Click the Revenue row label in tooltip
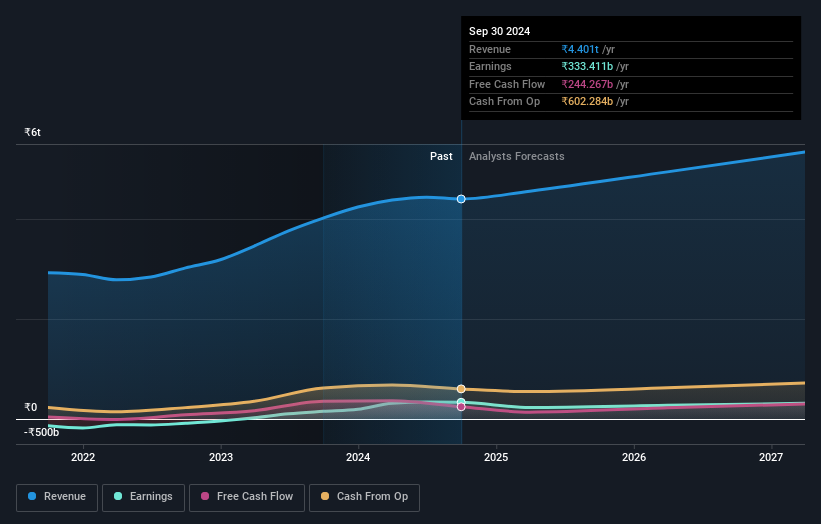 [x=490, y=49]
